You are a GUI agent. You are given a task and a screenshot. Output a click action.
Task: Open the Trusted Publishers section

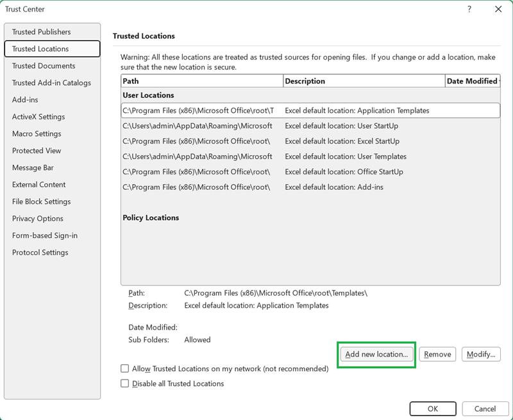point(52,31)
